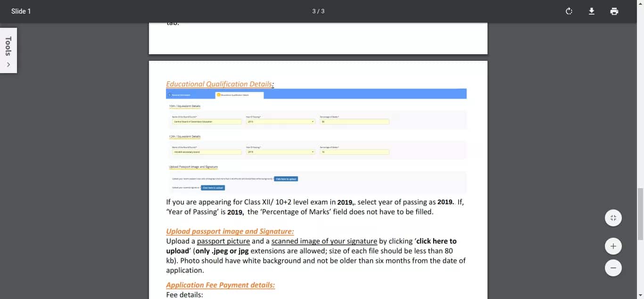
Task: Click the scrollbar down arrow
Action: tap(641, 296)
